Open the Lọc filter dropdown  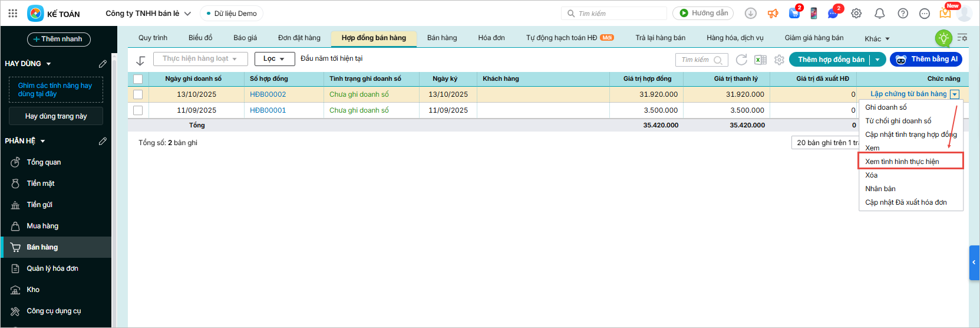(273, 59)
